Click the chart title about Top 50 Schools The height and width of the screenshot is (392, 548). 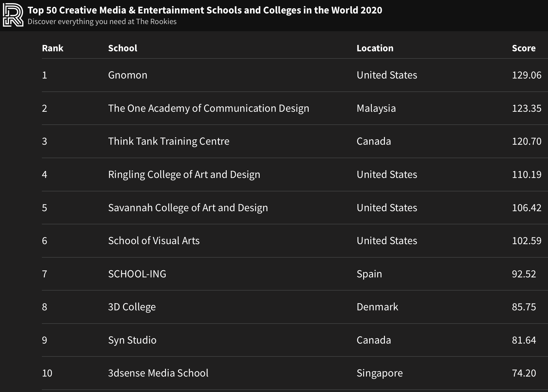point(205,10)
